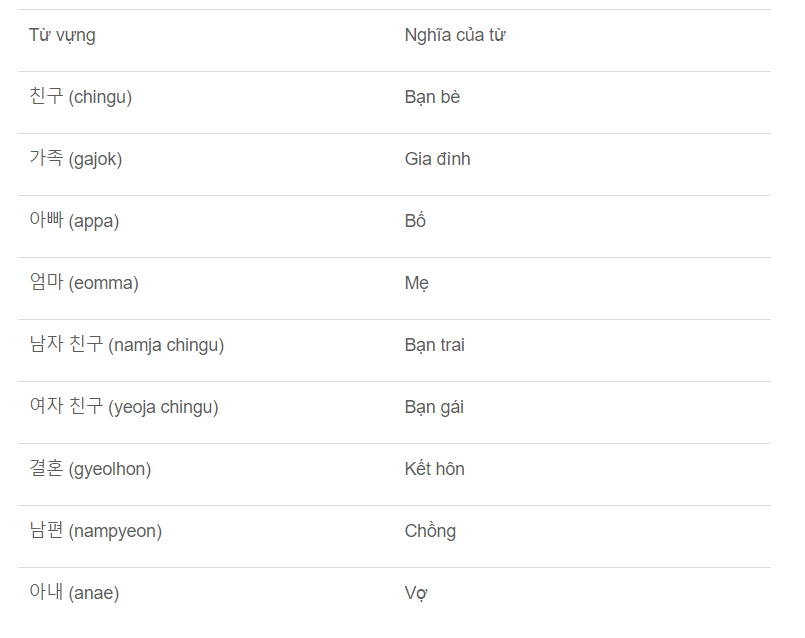This screenshot has width=805, height=638.
Task: Click the meaning "Bạn bè"
Action: (432, 97)
